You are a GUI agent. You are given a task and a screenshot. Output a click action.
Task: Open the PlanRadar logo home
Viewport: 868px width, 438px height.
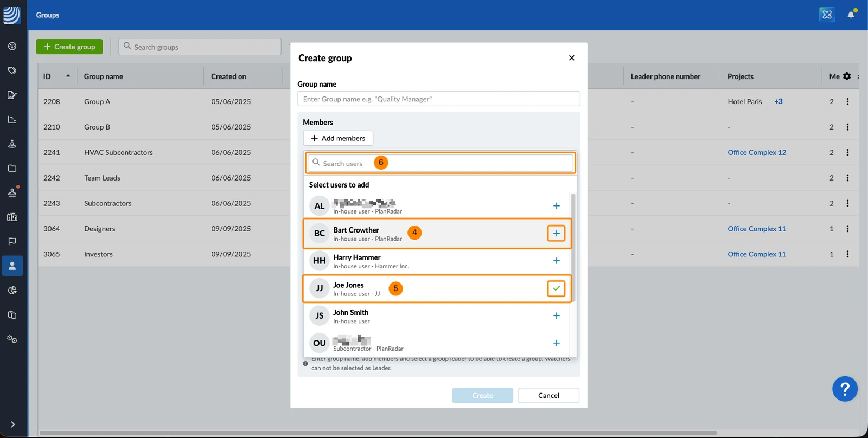11,15
